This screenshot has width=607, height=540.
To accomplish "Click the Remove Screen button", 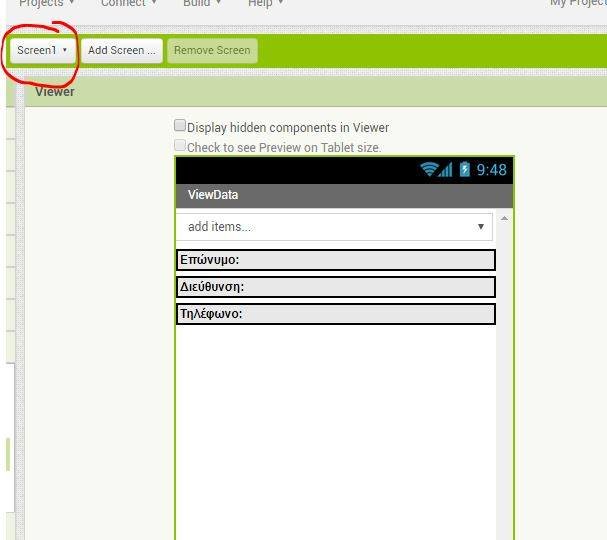I will coord(212,50).
